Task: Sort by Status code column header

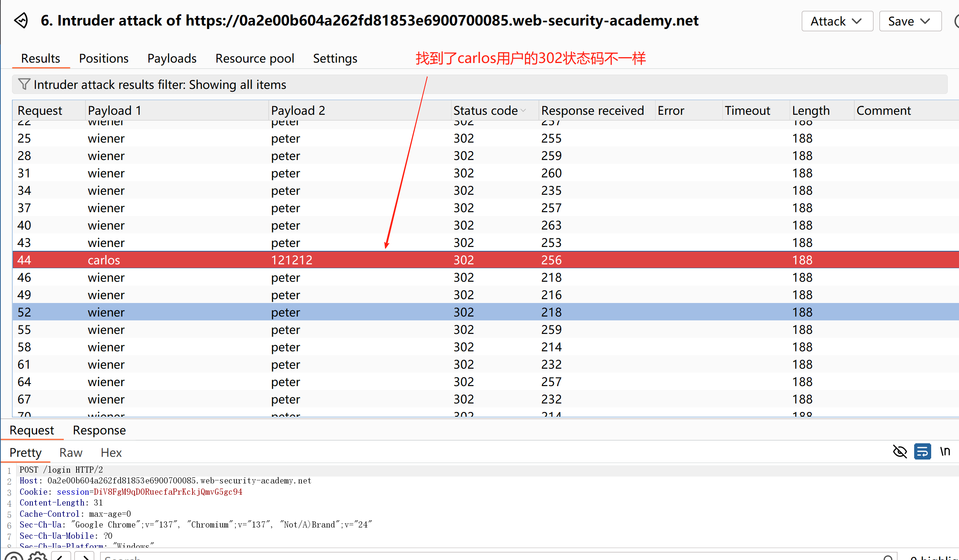Action: [485, 111]
